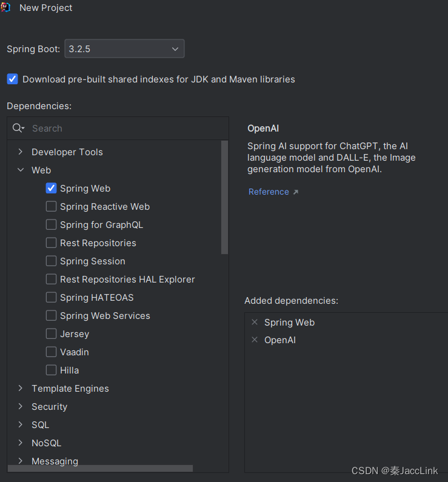Expand the SQL category
Image resolution: width=448 pixels, height=482 pixels.
click(20, 424)
